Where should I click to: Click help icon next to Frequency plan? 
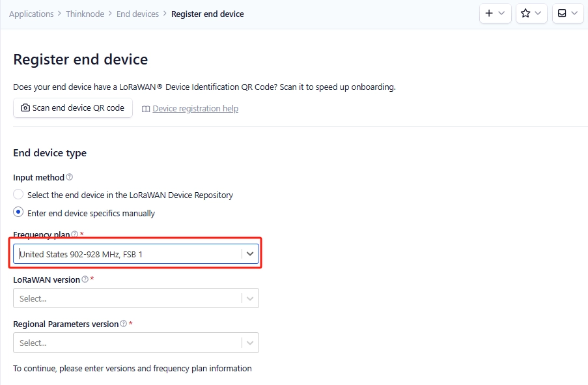coord(75,234)
